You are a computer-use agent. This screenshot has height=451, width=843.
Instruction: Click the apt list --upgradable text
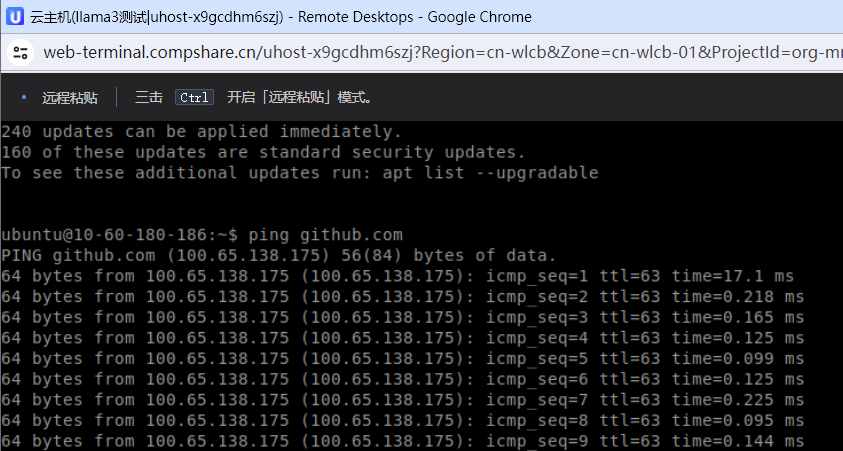click(490, 173)
